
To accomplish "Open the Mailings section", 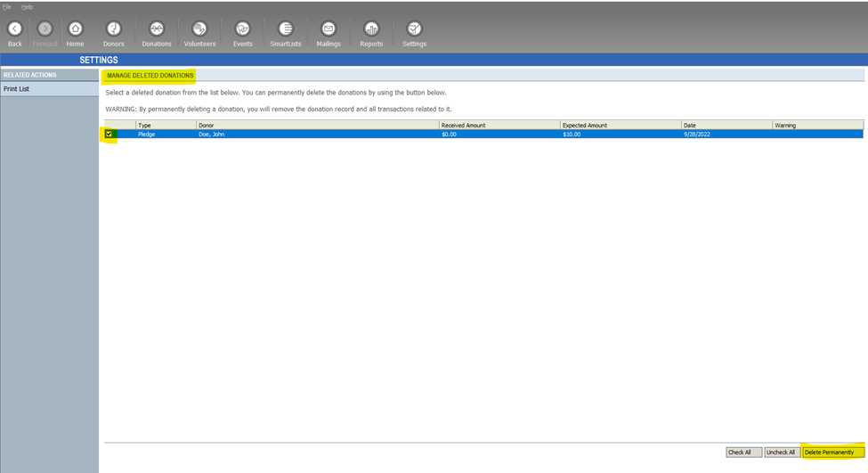I will coord(329,29).
